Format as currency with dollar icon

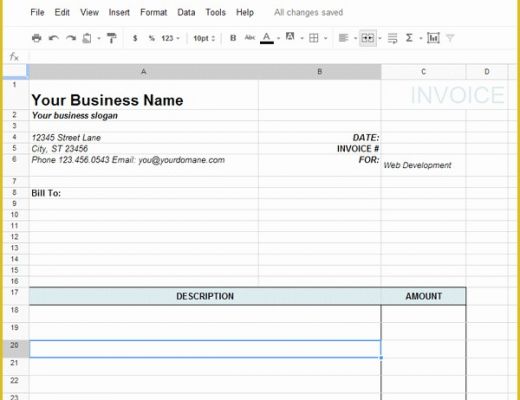pyautogui.click(x=135, y=38)
